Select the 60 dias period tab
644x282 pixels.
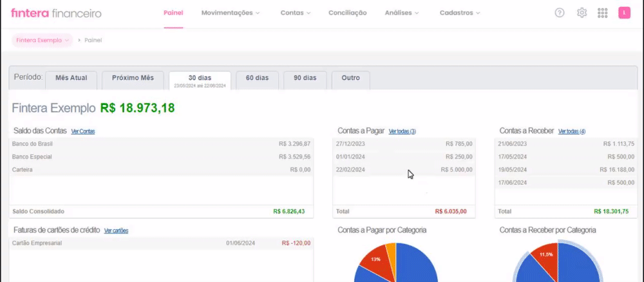(257, 80)
